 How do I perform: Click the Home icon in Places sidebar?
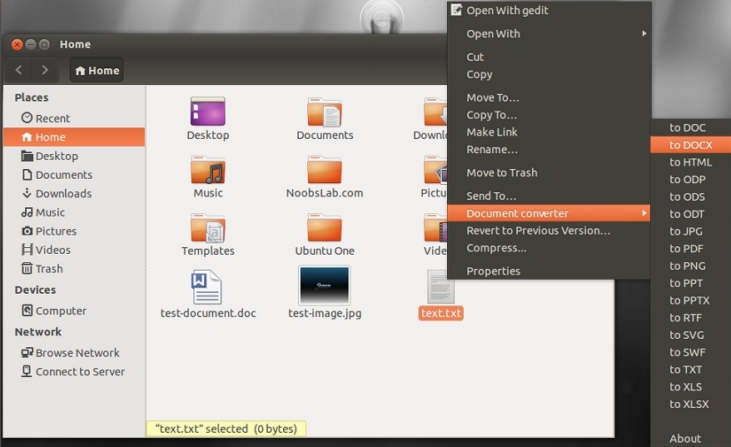pyautogui.click(x=27, y=137)
